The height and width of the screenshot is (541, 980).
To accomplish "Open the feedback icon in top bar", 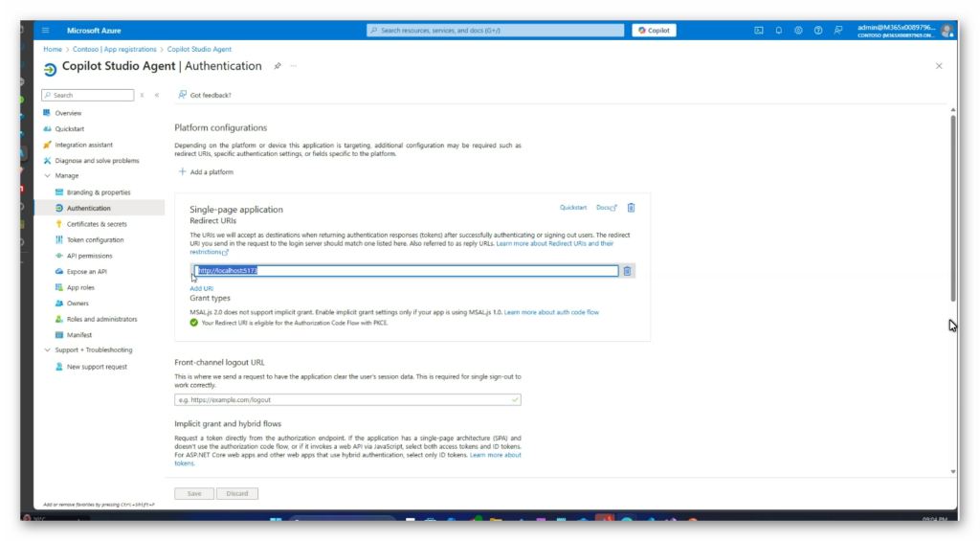I will pyautogui.click(x=838, y=30).
